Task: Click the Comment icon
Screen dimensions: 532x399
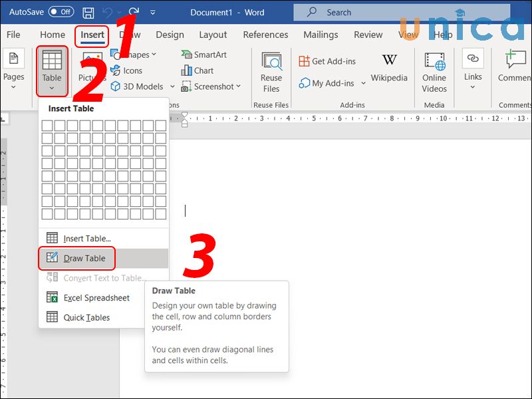Action: (515, 59)
